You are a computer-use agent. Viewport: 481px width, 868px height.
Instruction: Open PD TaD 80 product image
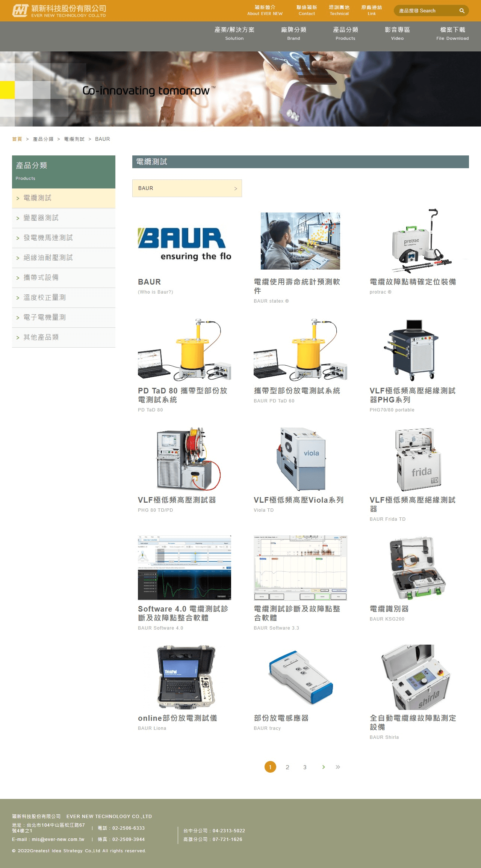tap(185, 350)
